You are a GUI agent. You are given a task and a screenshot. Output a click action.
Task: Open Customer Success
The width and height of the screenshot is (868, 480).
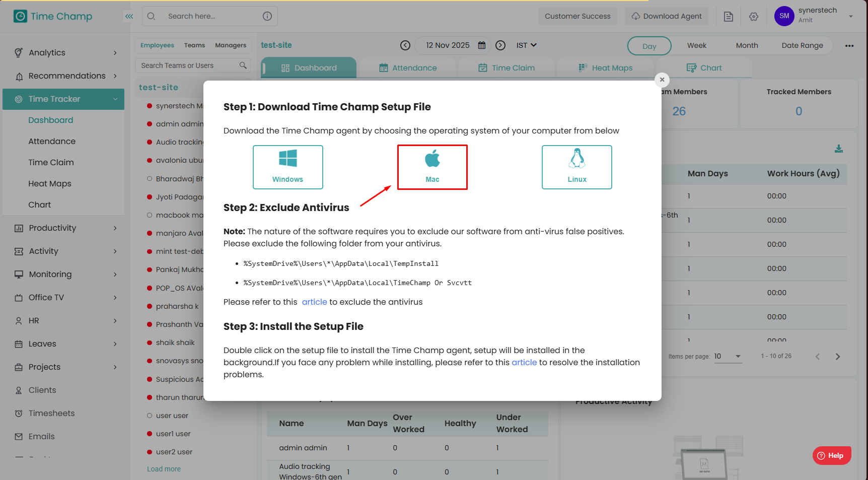click(577, 16)
